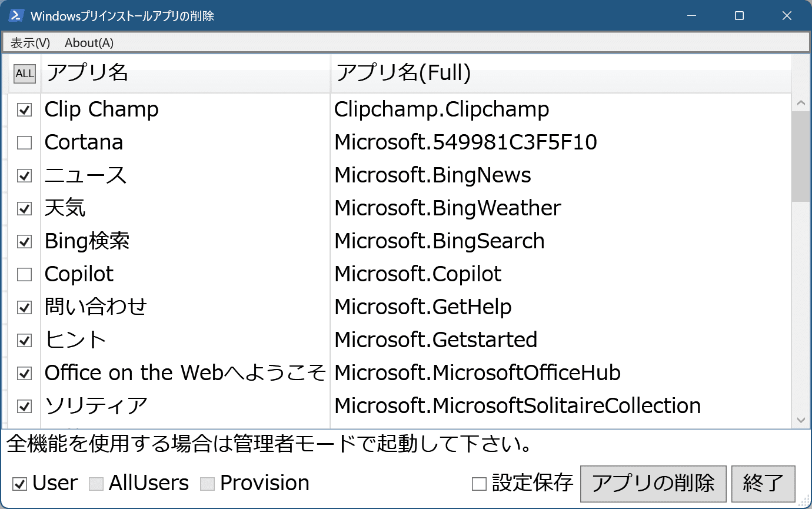
Task: Uncheck the 問い合わせ checkbox
Action: (x=24, y=307)
